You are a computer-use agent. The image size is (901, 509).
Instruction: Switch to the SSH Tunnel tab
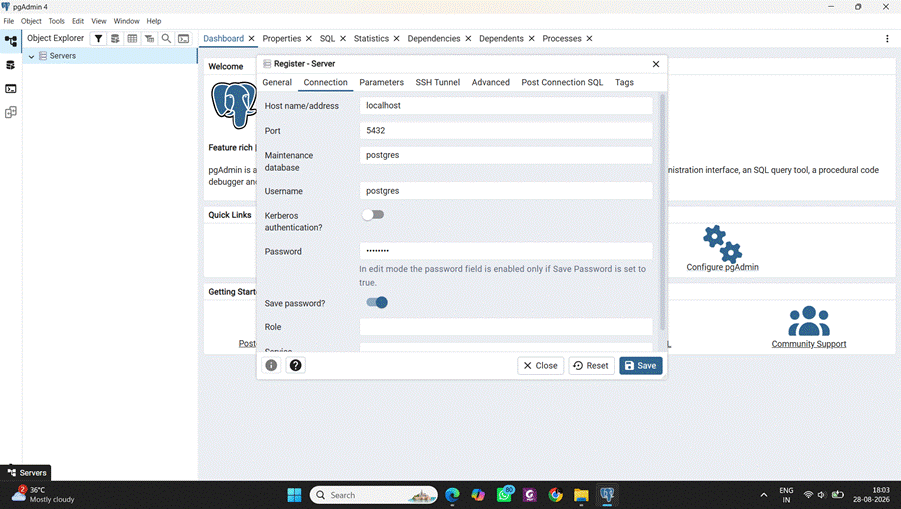(x=438, y=82)
